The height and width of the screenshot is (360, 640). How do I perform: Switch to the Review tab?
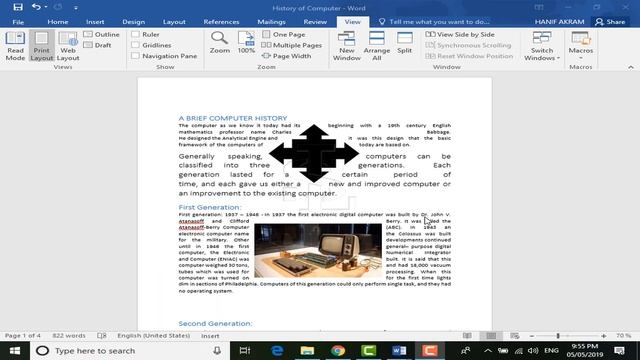[315, 22]
